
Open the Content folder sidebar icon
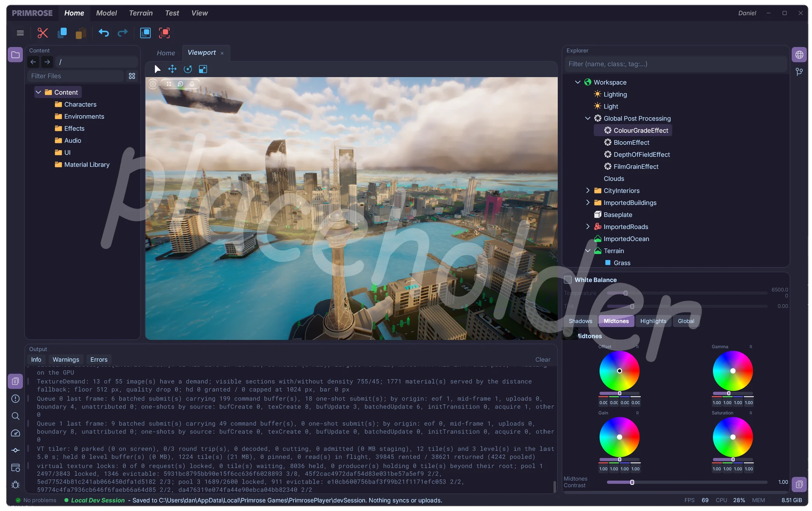16,55
